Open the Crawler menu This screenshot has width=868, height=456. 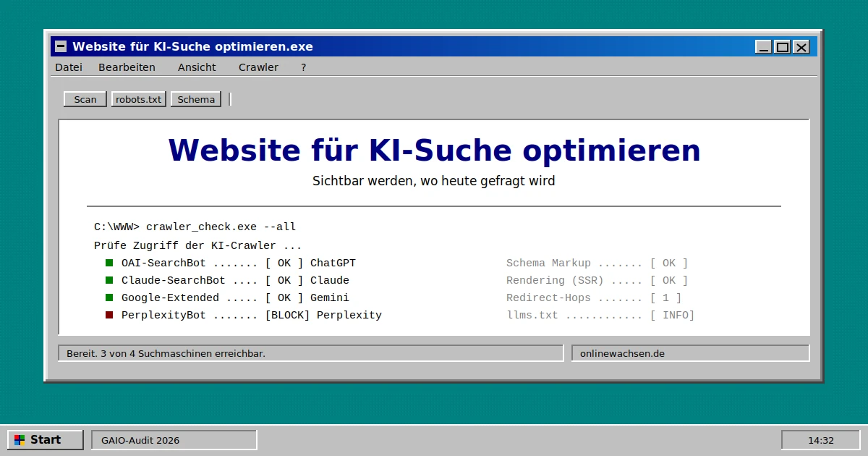coord(258,67)
